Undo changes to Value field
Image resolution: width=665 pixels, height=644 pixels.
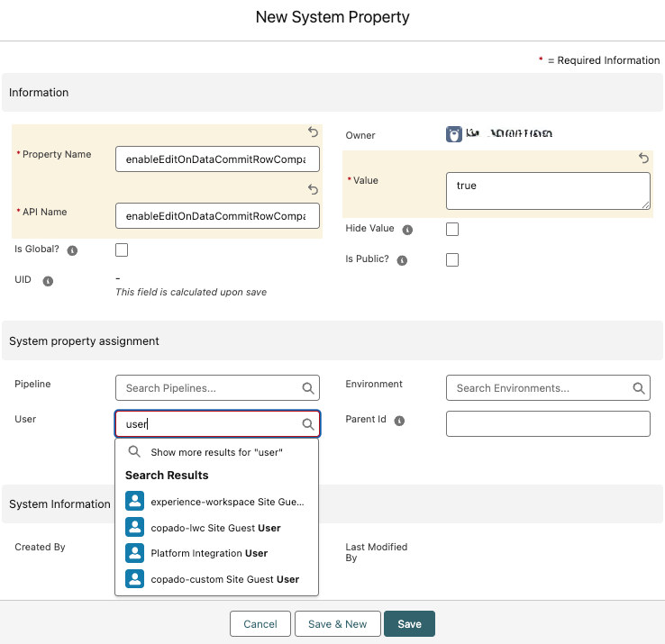click(643, 159)
